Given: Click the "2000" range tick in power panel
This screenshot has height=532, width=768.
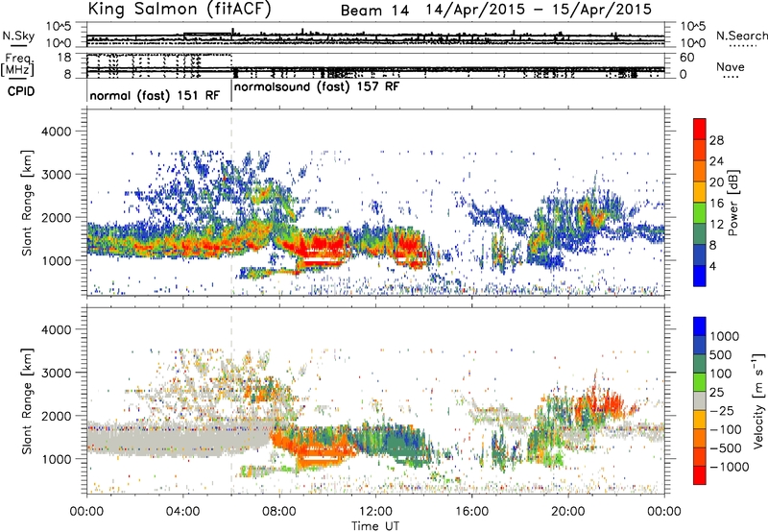Looking at the screenshot, I should coord(56,217).
